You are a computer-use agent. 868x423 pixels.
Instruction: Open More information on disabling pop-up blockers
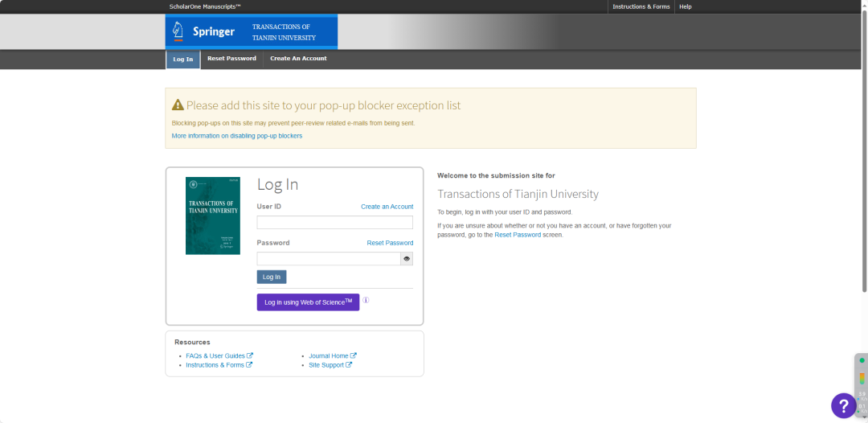[237, 136]
